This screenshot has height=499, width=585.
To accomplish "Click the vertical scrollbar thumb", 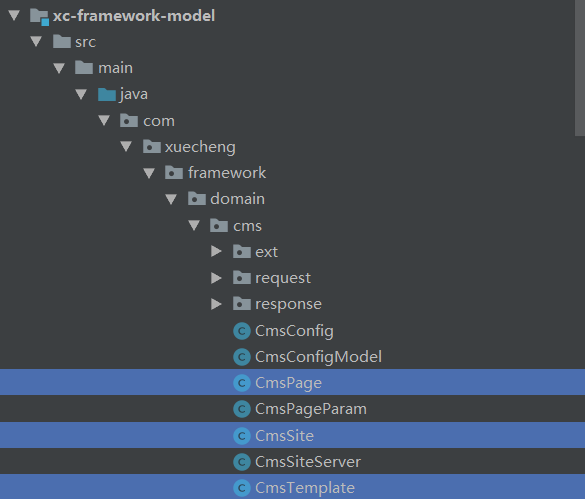I will pos(580,68).
